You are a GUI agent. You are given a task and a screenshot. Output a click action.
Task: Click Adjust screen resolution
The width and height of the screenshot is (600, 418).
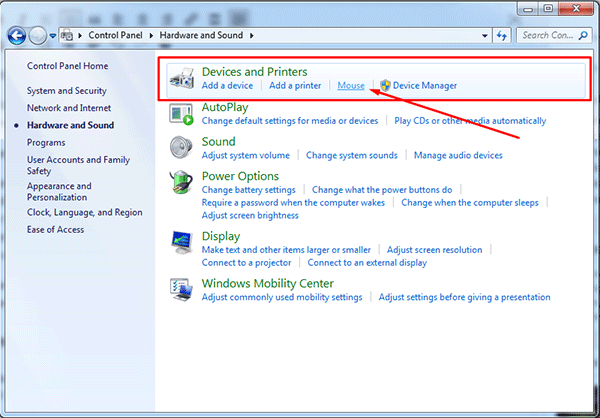pos(434,250)
